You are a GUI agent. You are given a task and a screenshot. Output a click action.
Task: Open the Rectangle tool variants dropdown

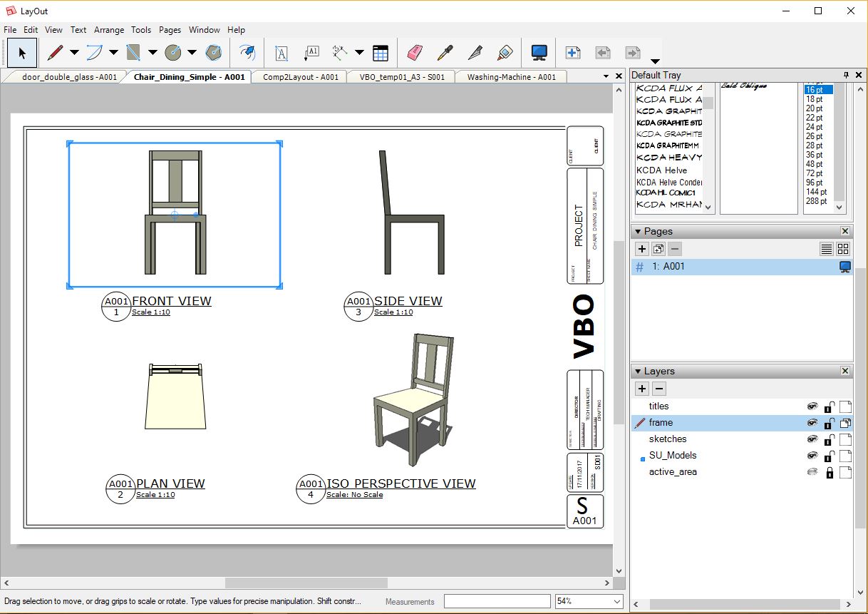coord(153,52)
